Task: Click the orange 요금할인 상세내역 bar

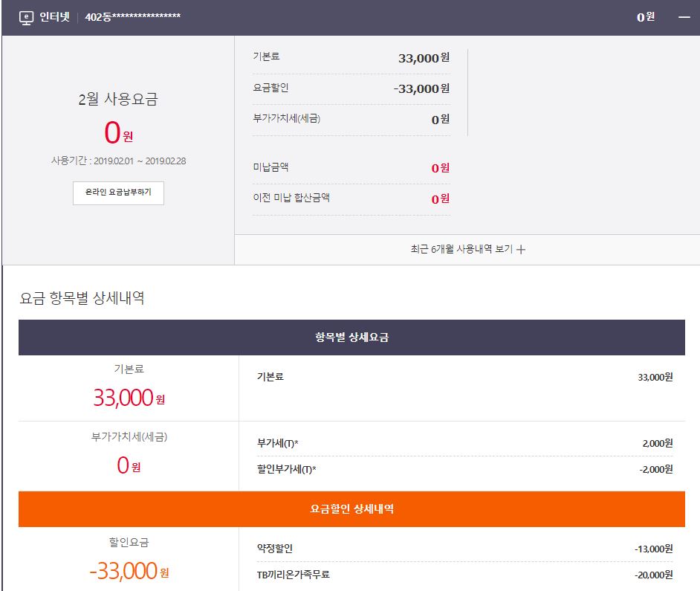Action: (351, 509)
